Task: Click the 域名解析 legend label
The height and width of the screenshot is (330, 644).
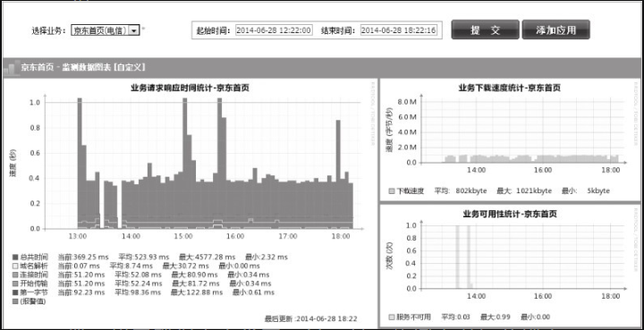Action: pyautogui.click(x=34, y=266)
